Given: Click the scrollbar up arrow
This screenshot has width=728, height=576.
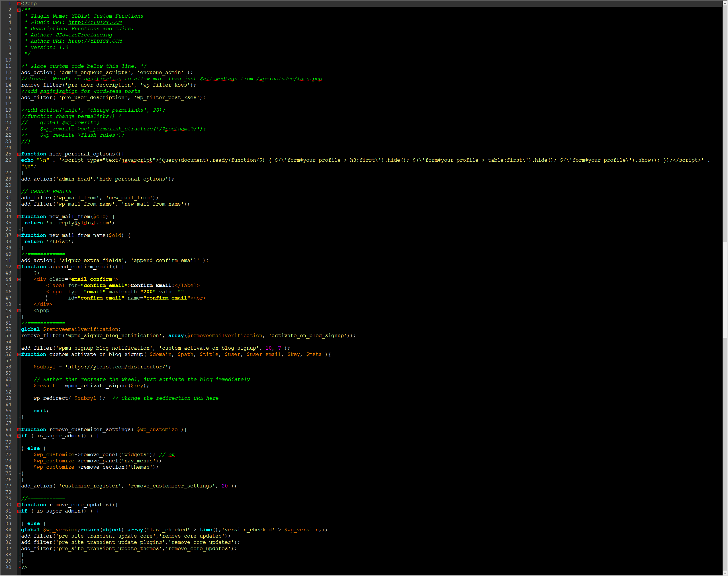Looking at the screenshot, I should point(725,3).
